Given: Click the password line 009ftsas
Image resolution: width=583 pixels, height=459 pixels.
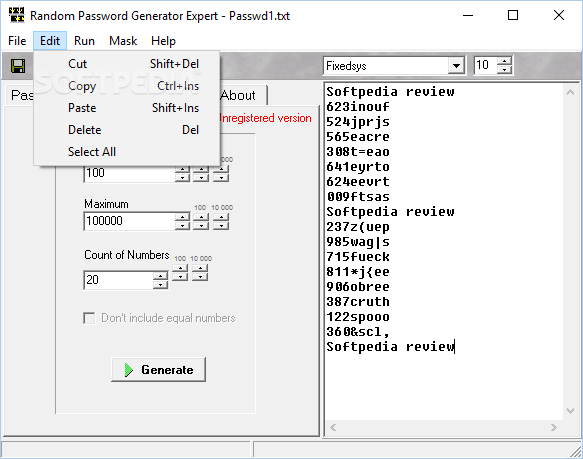Looking at the screenshot, I should click(x=358, y=196).
